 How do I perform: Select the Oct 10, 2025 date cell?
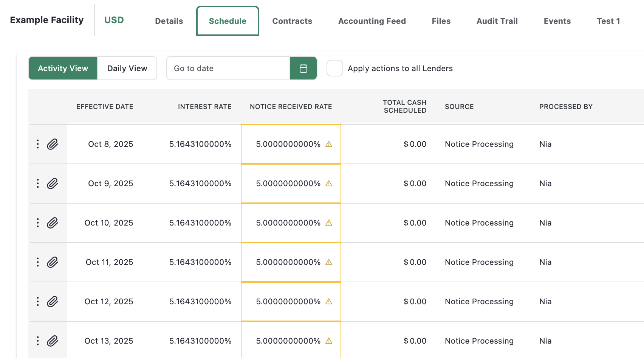point(109,223)
